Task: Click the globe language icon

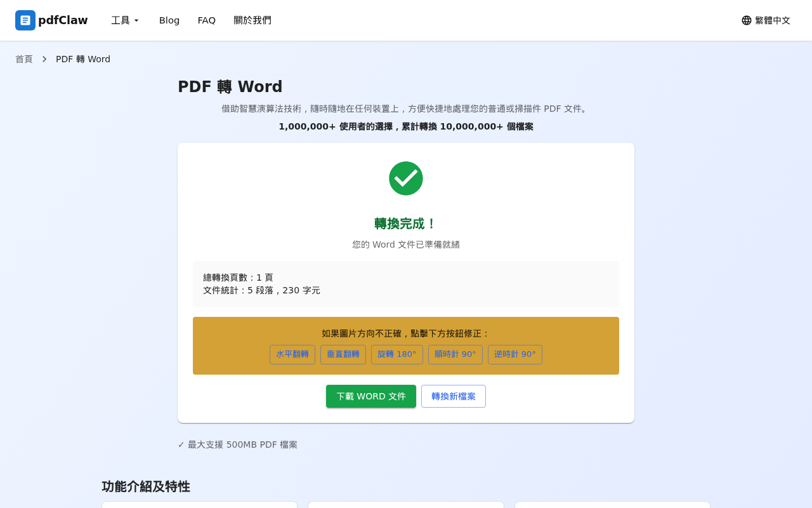Action: point(745,20)
